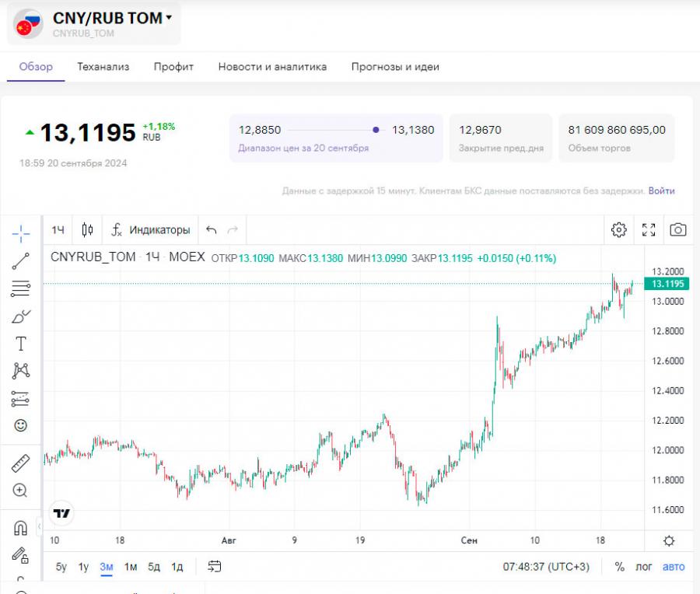The height and width of the screenshot is (594, 700).
Task: Open the Прогнозы и идеи tab
Action: (395, 67)
